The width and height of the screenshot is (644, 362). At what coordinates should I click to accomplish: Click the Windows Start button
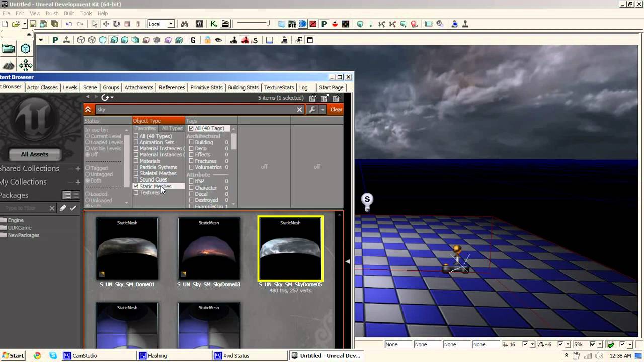click(13, 355)
